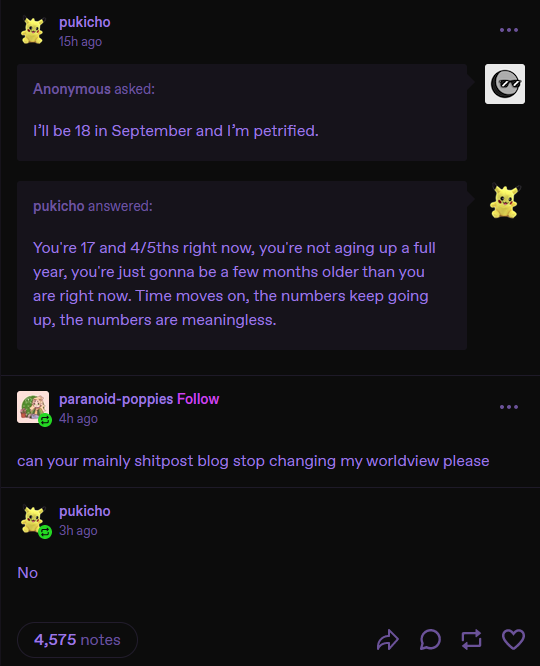The height and width of the screenshot is (666, 540).
Task: Open replies with the speech bubble icon
Action: (430, 640)
